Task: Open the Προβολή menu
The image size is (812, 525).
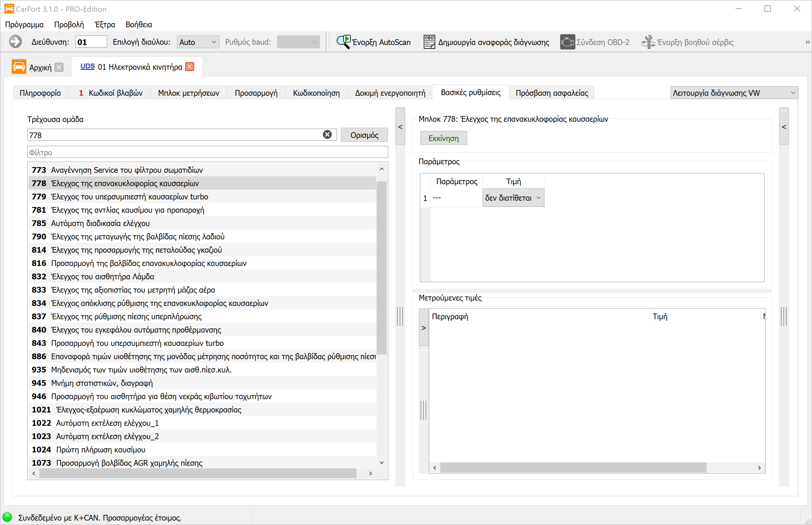Action: click(x=69, y=24)
